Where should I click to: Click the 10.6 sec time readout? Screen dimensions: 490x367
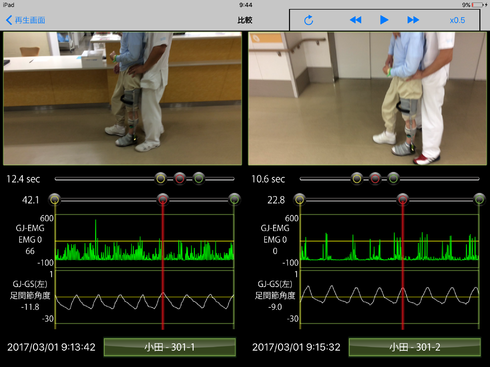[x=268, y=179]
